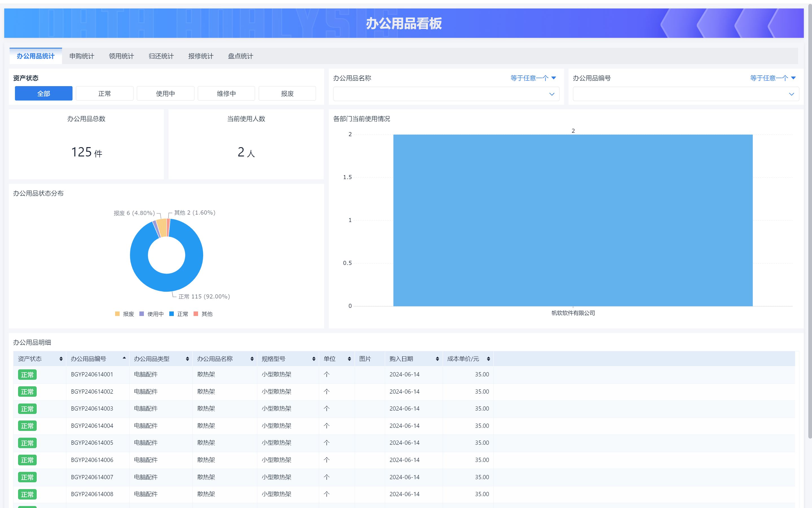Sort by 购入日期 column sort icon
Screen dimensions: 812x508
(437, 359)
